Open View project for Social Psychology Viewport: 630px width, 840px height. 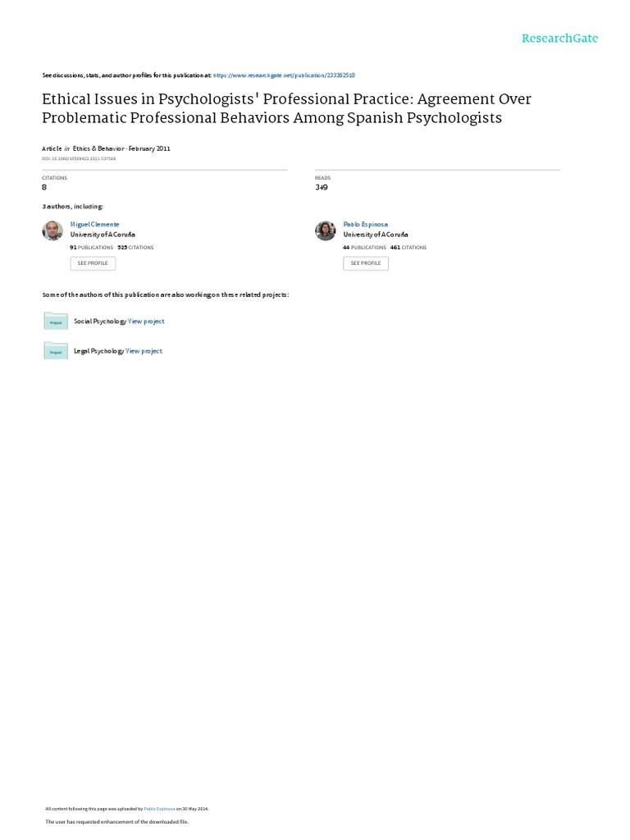point(146,322)
